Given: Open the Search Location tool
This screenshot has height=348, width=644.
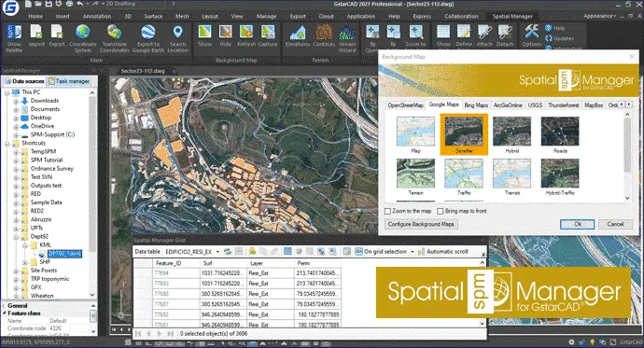Looking at the screenshot, I should coord(178,38).
